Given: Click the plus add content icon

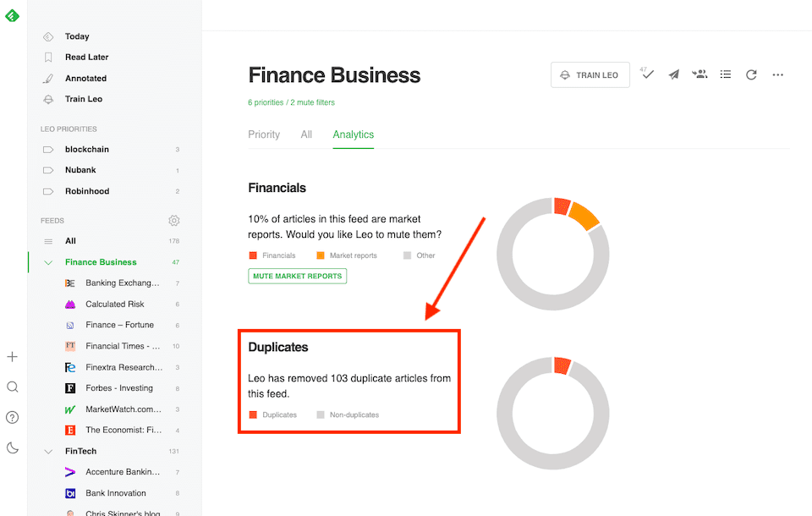Looking at the screenshot, I should [x=13, y=357].
